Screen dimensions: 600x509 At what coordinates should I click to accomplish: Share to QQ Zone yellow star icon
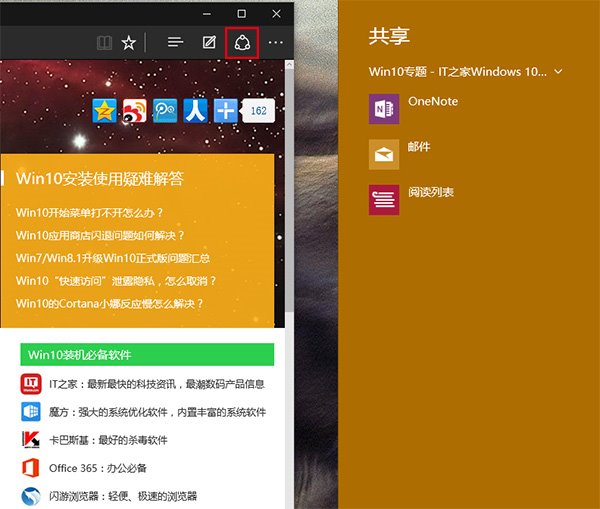pyautogui.click(x=104, y=111)
